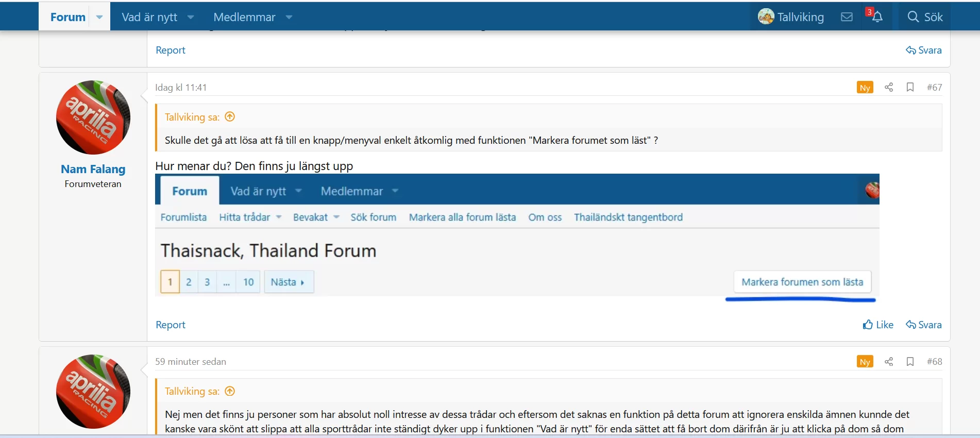980x438 pixels.
Task: Open the Sök search in header
Action: pyautogui.click(x=925, y=17)
